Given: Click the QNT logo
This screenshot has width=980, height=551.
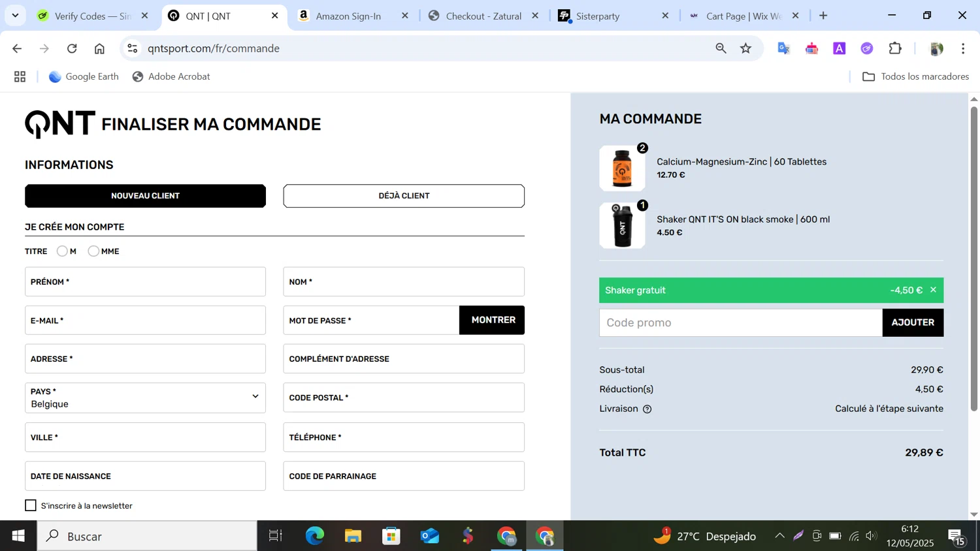Looking at the screenshot, I should pyautogui.click(x=60, y=124).
